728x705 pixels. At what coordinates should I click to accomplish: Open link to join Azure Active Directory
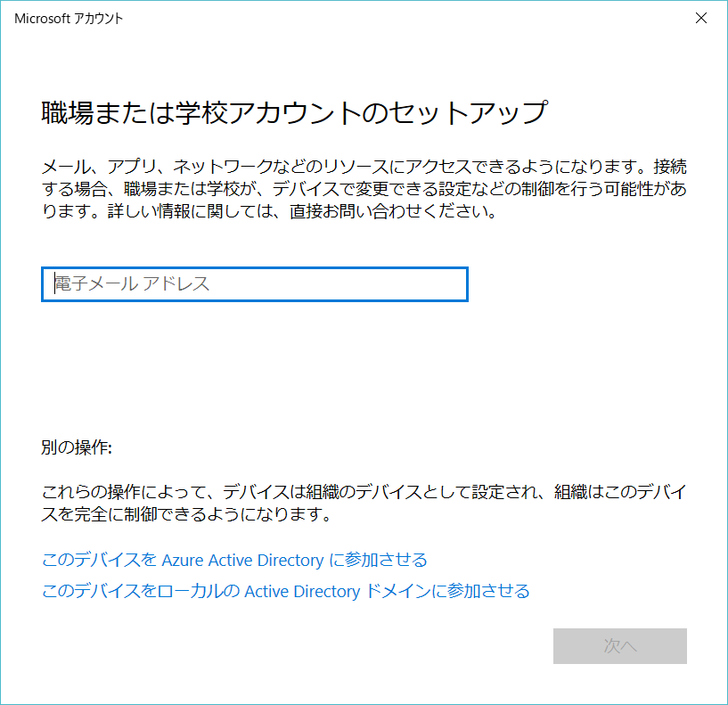[234, 560]
